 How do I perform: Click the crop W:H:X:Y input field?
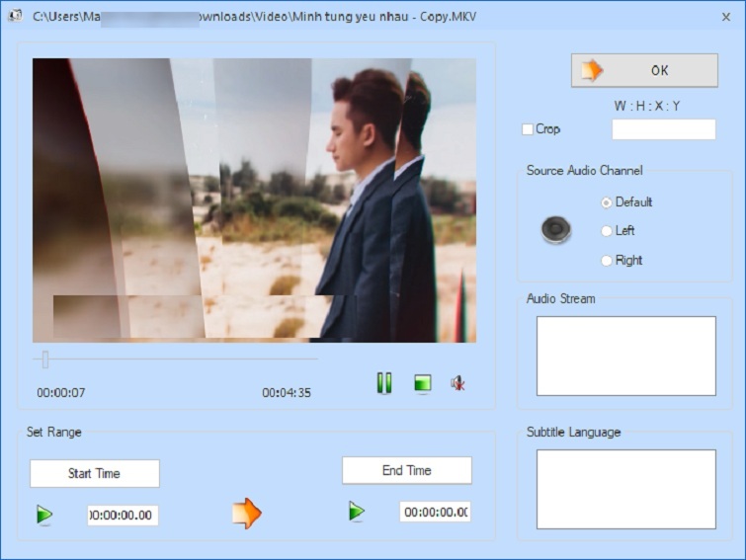[x=663, y=129]
